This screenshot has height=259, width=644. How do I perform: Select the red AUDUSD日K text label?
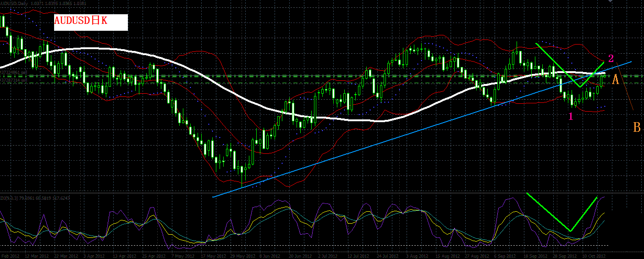(x=80, y=21)
